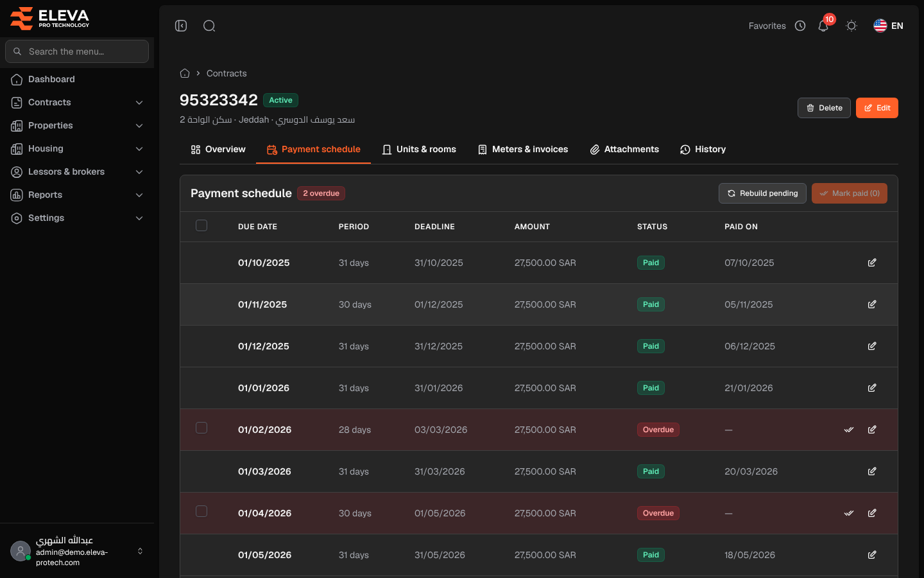924x578 pixels.
Task: Click the 2 overdue badge
Action: [x=321, y=193]
